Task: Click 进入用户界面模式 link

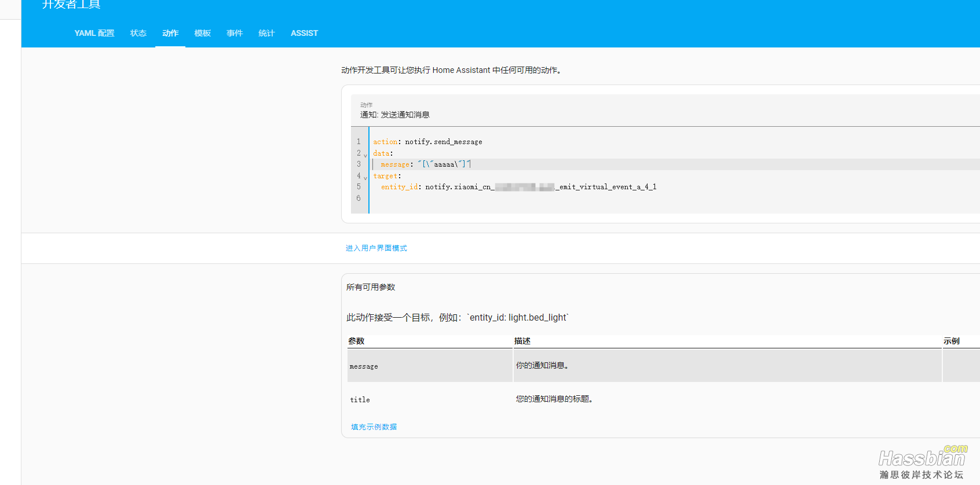Action: point(376,248)
